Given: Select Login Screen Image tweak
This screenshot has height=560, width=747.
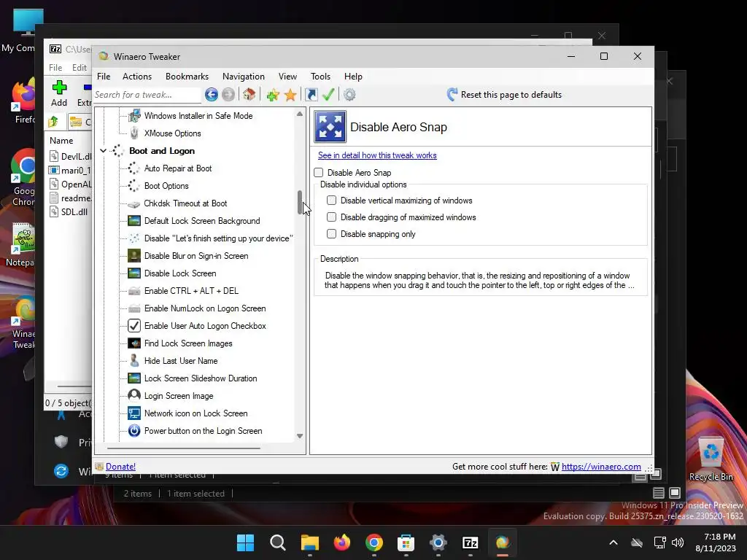Looking at the screenshot, I should pyautogui.click(x=179, y=396).
